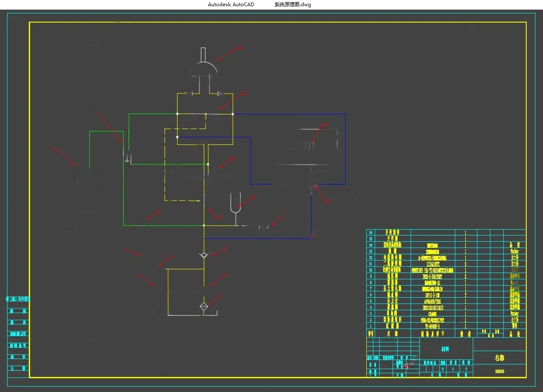The height and width of the screenshot is (392, 543).
Task: Click the 序号 column header
Action: [370, 334]
